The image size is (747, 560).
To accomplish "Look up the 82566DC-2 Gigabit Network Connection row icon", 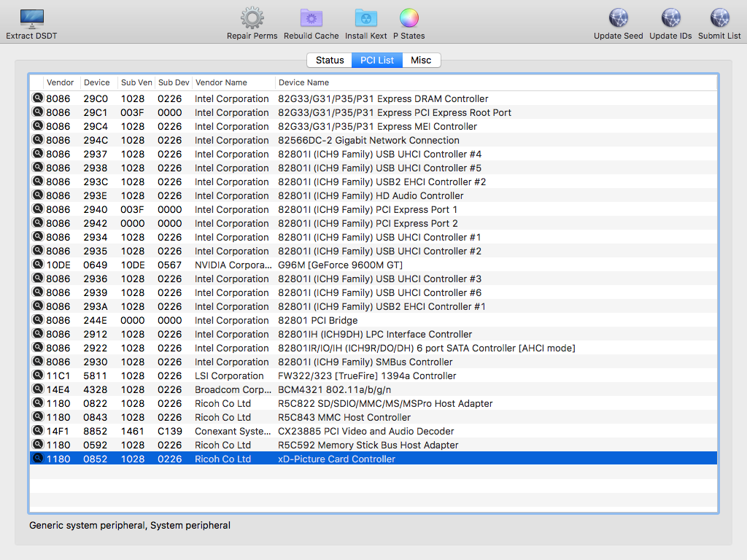I will 38,139.
